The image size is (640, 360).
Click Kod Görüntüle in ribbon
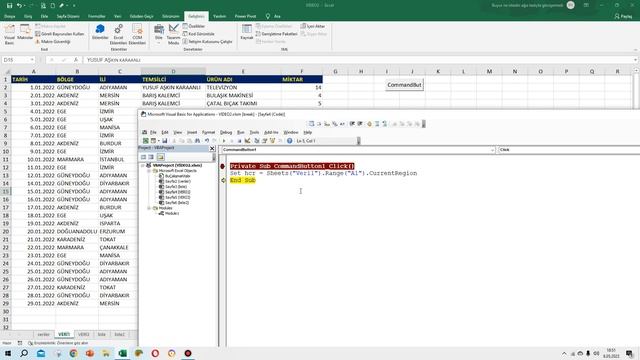tap(198, 34)
